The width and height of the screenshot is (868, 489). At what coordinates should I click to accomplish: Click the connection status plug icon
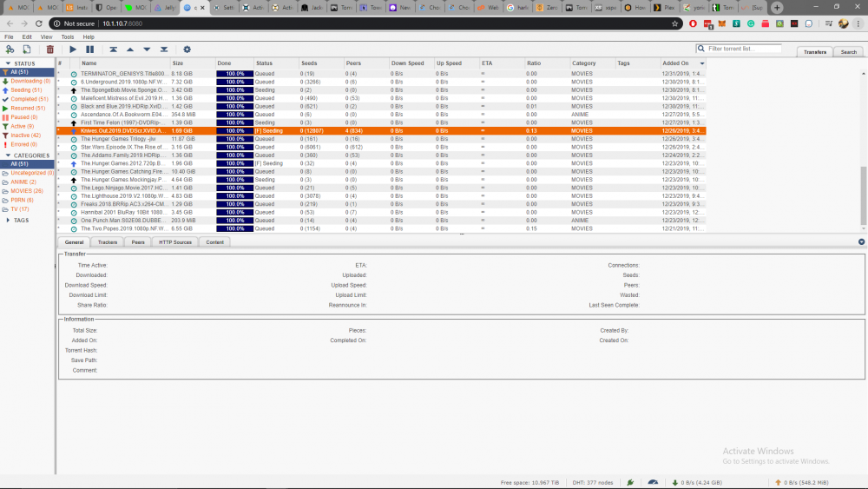click(630, 482)
